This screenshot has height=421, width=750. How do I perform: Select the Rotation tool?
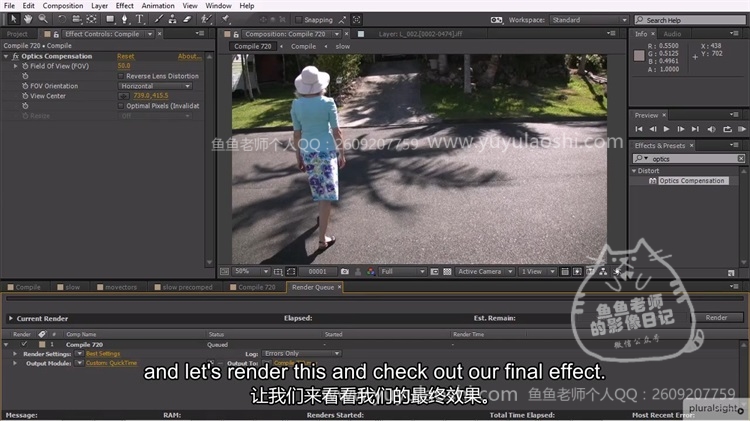pos(61,19)
